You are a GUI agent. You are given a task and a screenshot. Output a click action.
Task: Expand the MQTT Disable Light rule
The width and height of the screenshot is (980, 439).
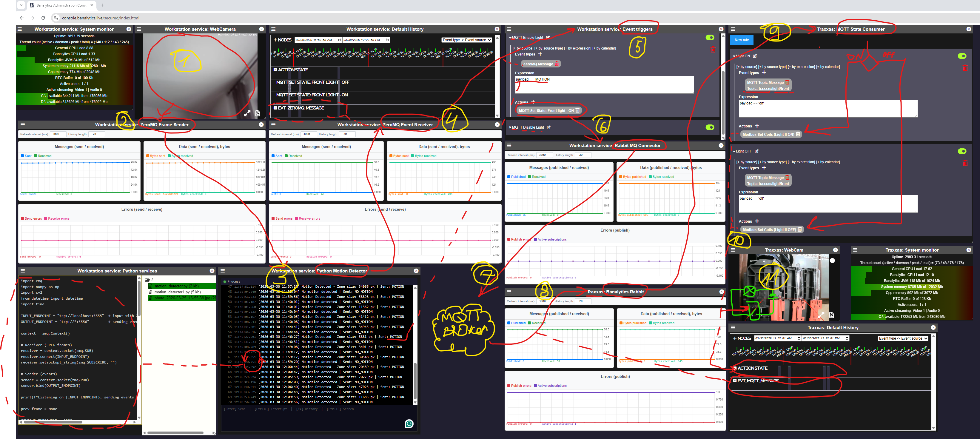(x=510, y=127)
